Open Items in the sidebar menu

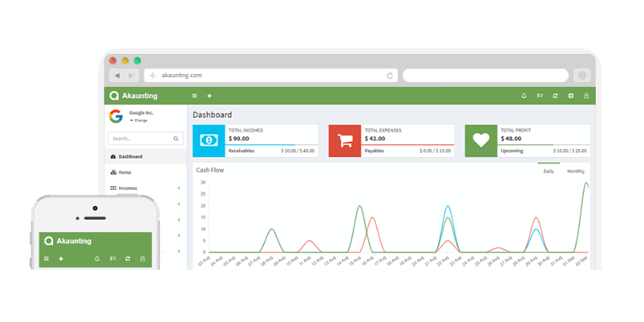point(125,172)
